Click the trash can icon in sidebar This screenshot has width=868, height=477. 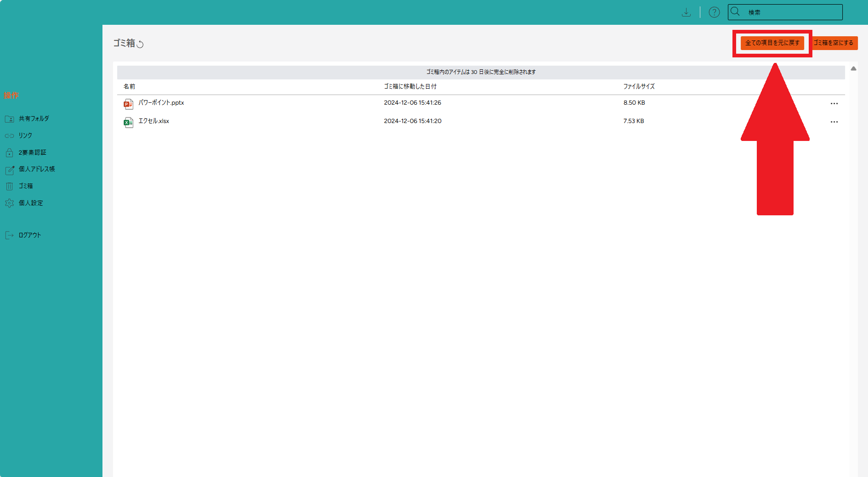pos(9,186)
